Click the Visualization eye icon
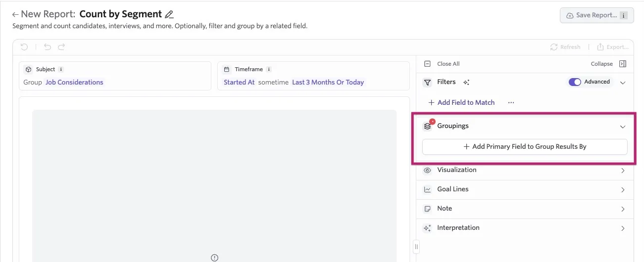Screen dimensions: 644x262 coord(428,170)
